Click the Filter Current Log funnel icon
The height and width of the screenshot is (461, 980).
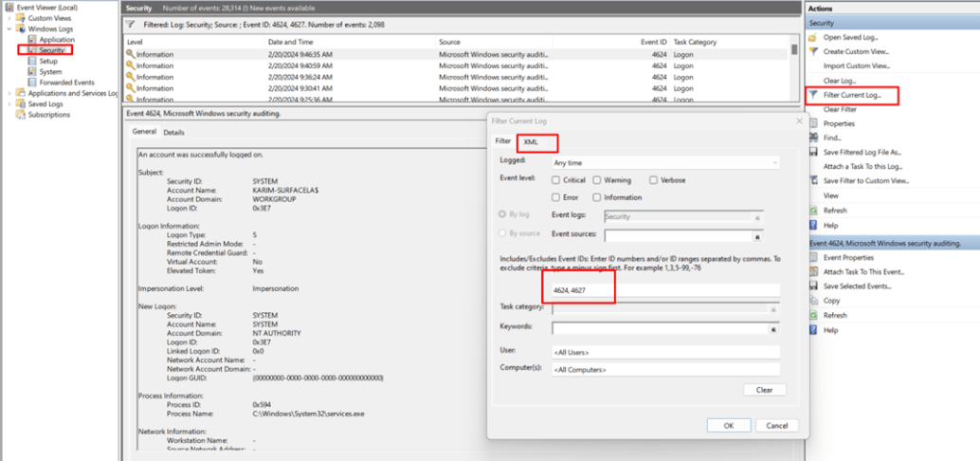click(x=813, y=96)
